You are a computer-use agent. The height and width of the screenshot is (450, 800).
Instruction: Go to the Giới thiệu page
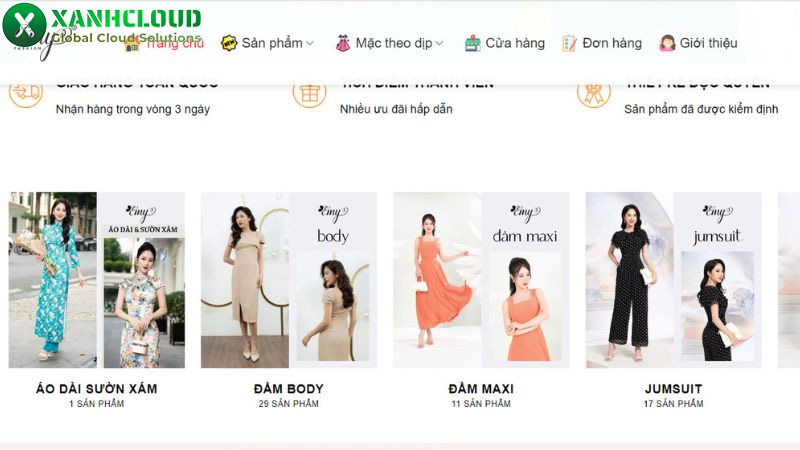pyautogui.click(x=708, y=43)
